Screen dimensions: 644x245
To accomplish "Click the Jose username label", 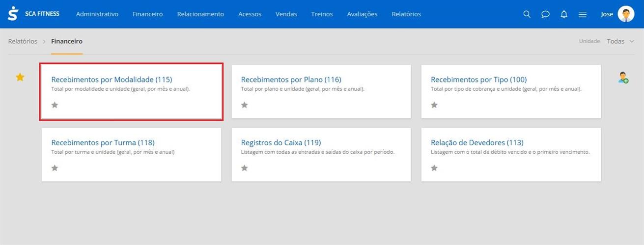I will click(x=607, y=14).
